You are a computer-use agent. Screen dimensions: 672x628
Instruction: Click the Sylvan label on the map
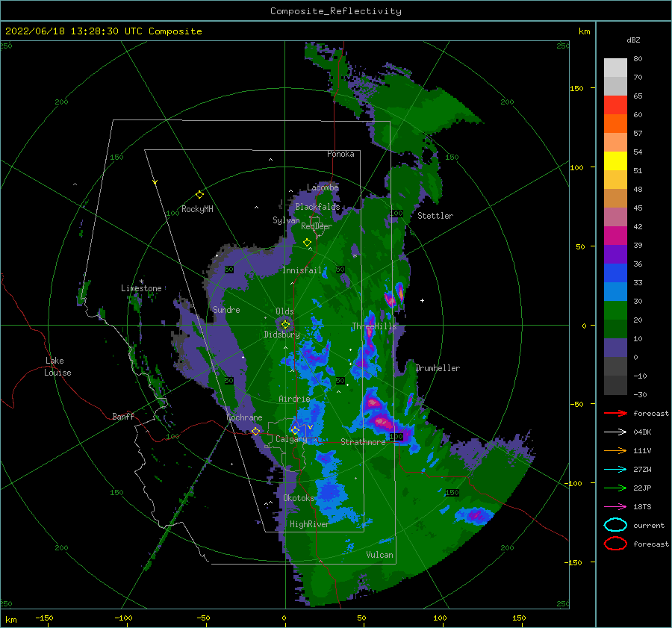pyautogui.click(x=286, y=220)
